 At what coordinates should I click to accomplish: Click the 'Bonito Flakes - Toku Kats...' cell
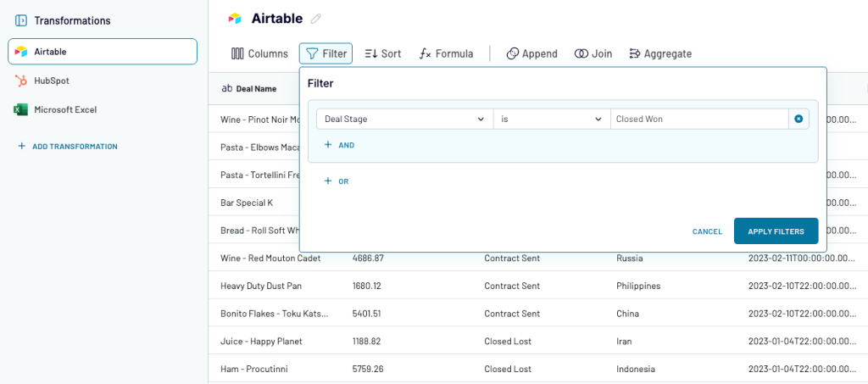274,313
